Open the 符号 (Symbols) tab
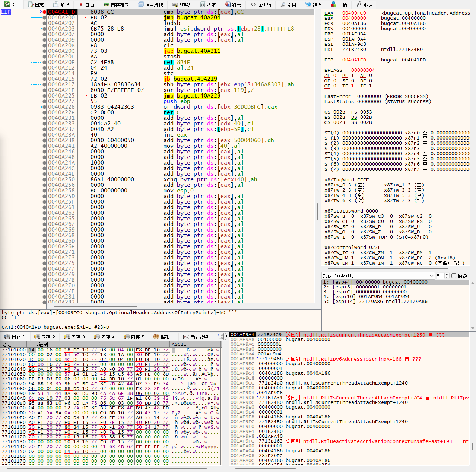The height and width of the screenshot is (472, 476). click(x=233, y=4)
